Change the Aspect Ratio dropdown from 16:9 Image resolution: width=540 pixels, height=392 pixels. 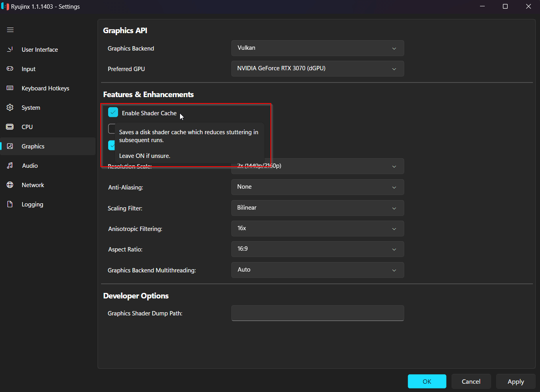317,249
